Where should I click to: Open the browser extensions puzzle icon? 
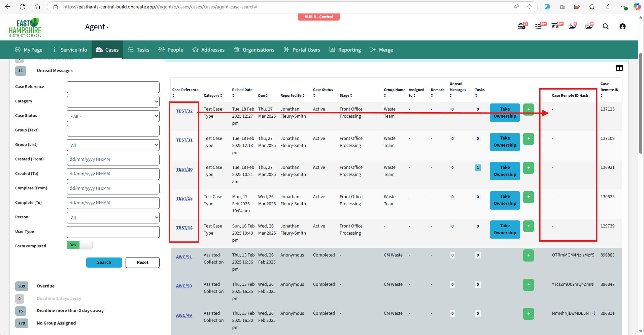(592, 7)
